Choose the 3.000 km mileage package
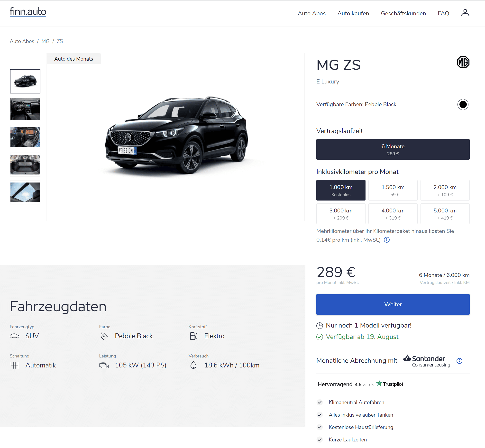The height and width of the screenshot is (448, 485). click(x=341, y=214)
